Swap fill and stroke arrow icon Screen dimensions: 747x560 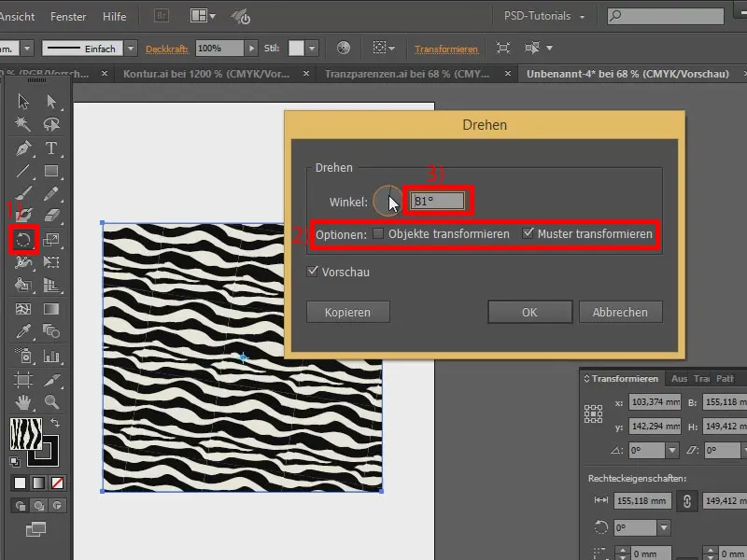click(x=56, y=423)
